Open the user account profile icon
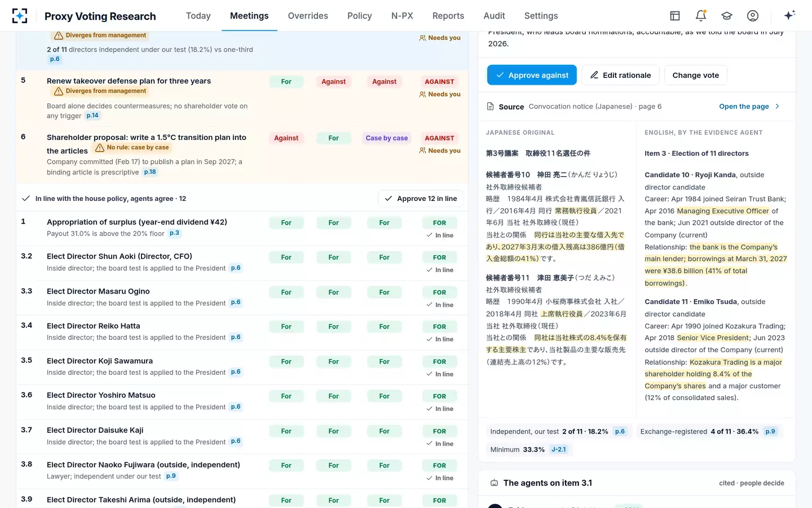The width and height of the screenshot is (812, 508). pos(753,16)
